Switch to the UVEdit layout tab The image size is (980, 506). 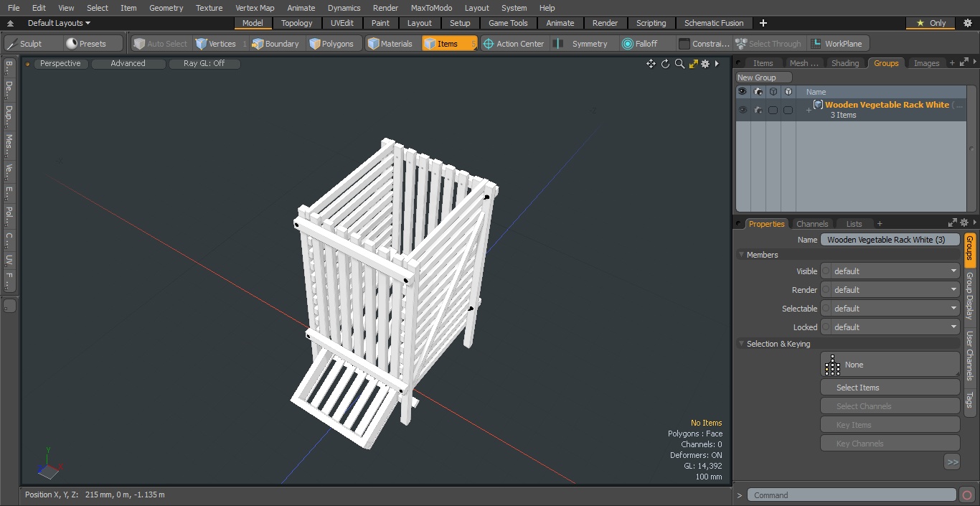(x=342, y=23)
